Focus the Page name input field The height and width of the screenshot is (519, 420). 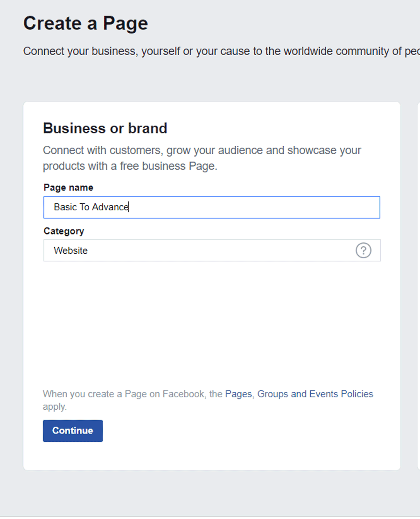point(212,207)
